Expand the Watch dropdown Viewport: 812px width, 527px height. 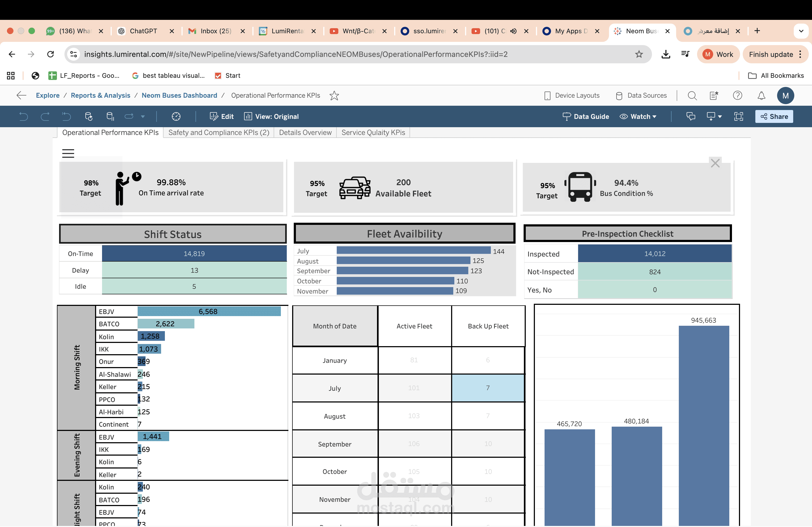tap(638, 116)
